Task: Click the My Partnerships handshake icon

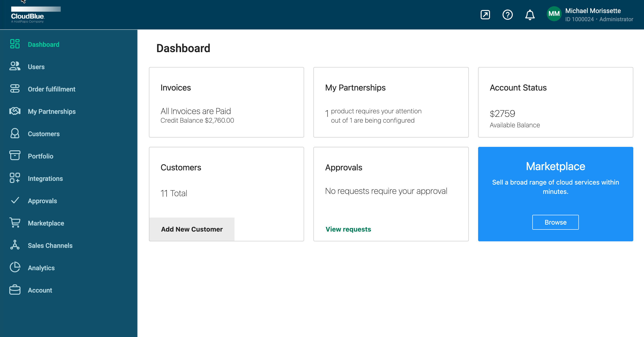Action: coord(15,111)
